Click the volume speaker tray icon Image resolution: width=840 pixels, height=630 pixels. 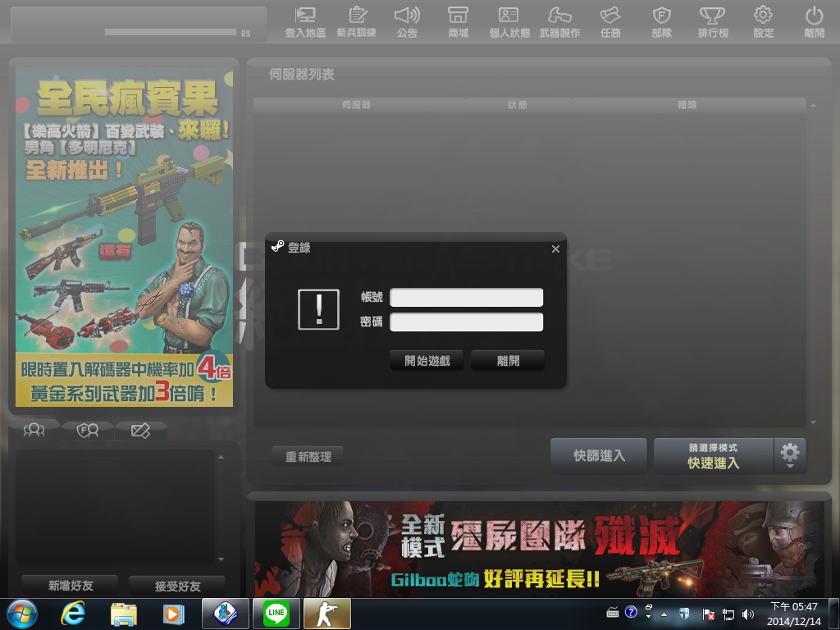[748, 614]
